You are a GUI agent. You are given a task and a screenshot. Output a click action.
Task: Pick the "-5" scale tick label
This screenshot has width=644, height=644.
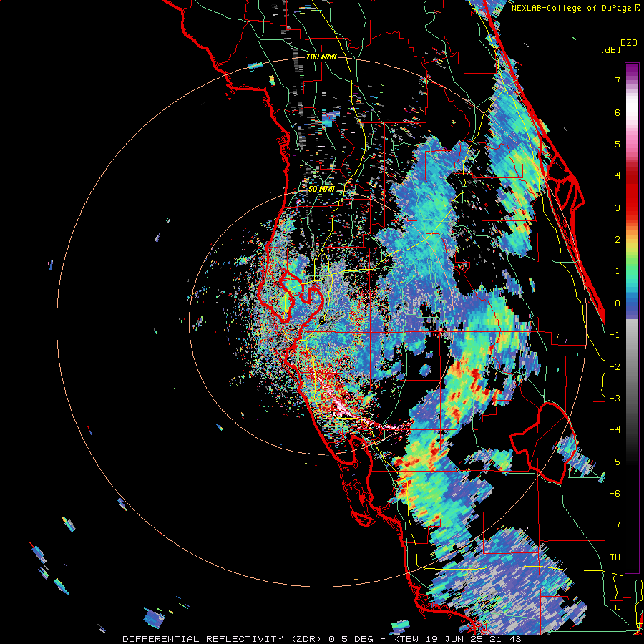(x=615, y=462)
